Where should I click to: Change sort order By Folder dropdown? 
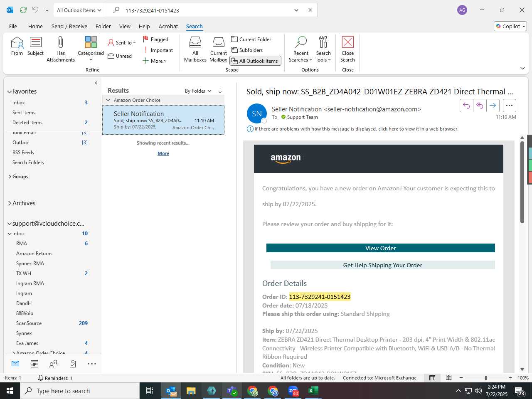[198, 91]
